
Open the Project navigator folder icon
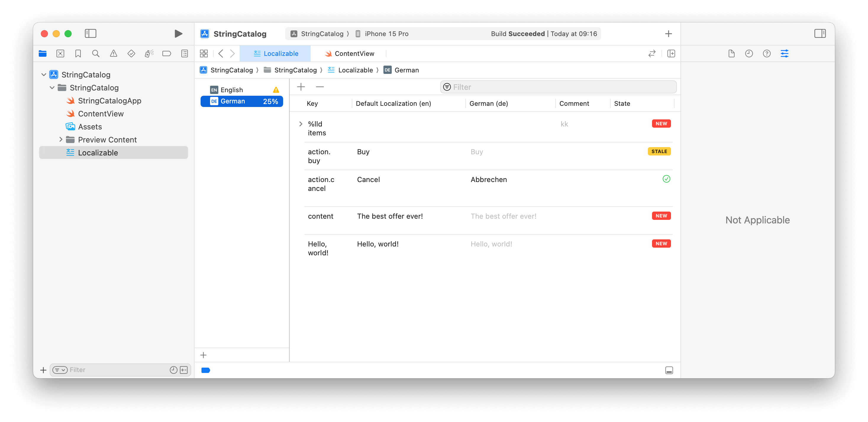pyautogui.click(x=43, y=53)
